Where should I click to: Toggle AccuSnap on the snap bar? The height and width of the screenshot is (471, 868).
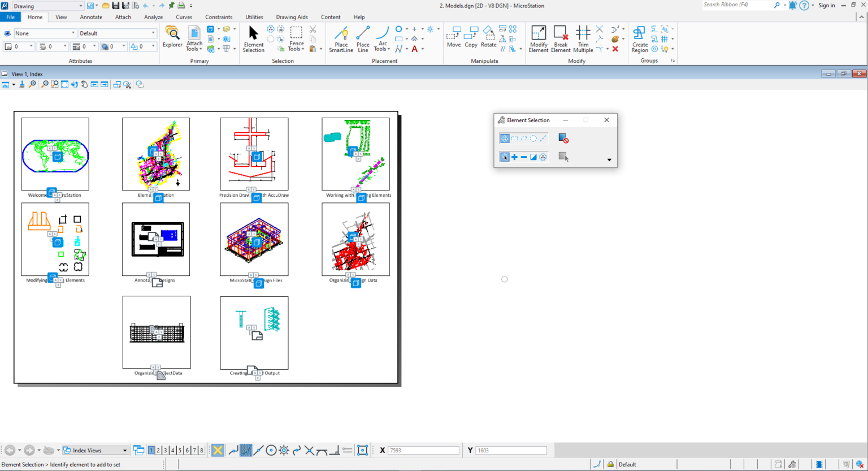(218, 450)
